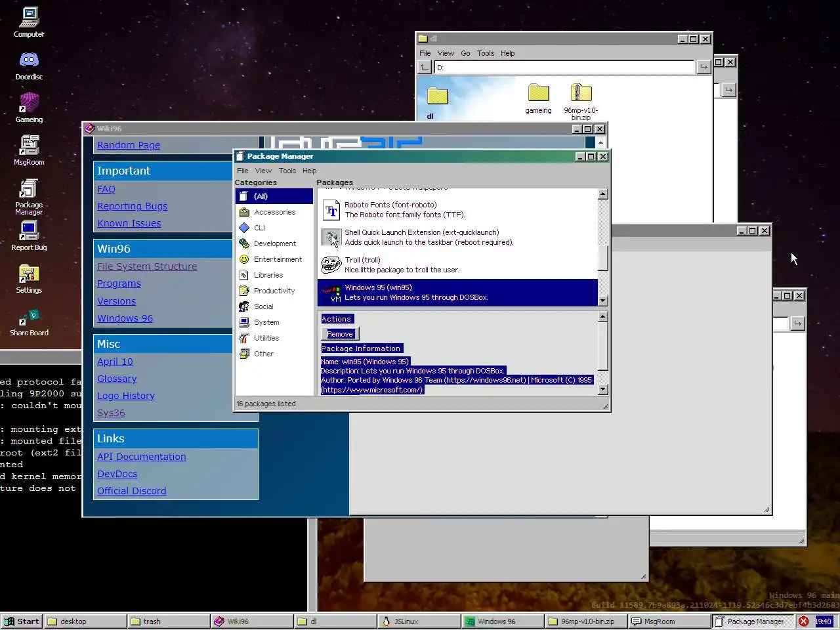Open the Tools menu in Package Manager
Screen dimensions: 840x630
(287, 171)
